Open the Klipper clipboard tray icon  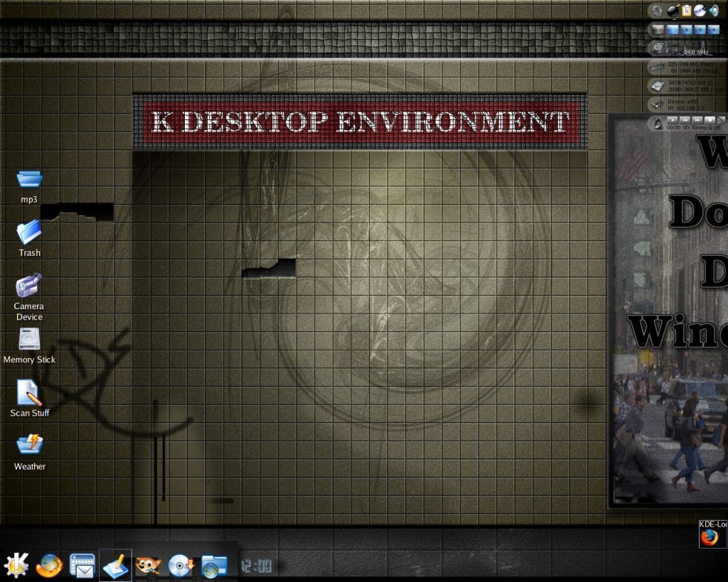(x=687, y=11)
